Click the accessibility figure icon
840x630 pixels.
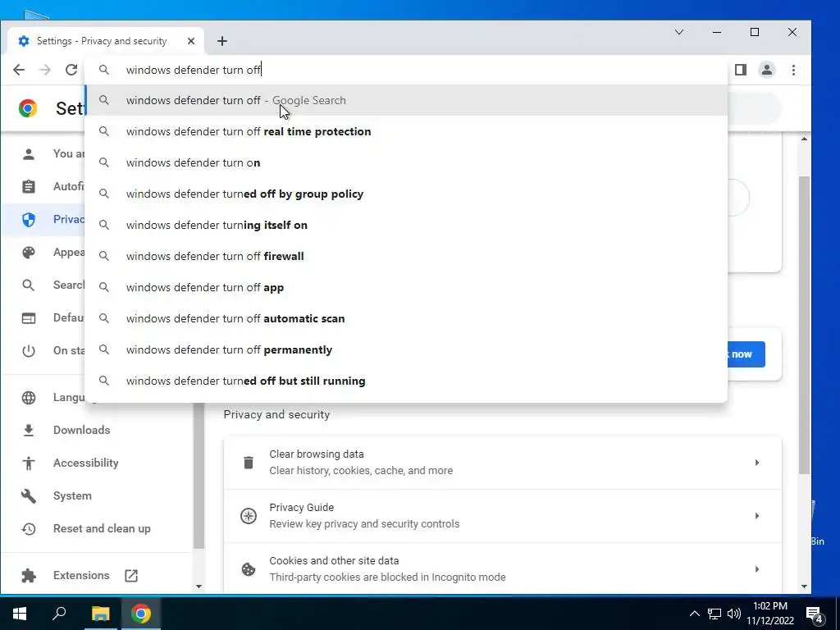[29, 463]
